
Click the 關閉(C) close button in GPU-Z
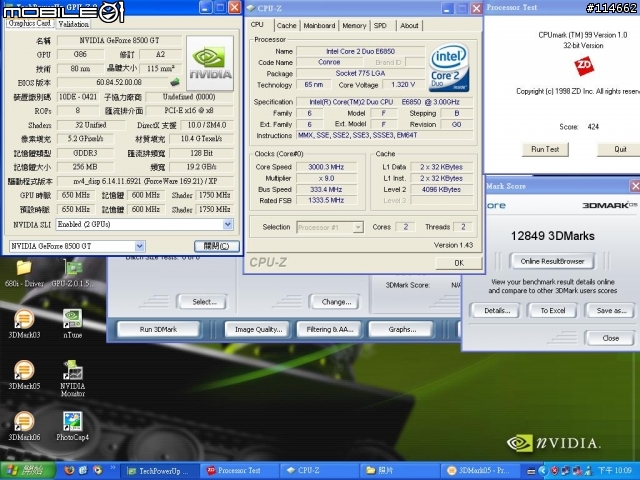click(216, 246)
